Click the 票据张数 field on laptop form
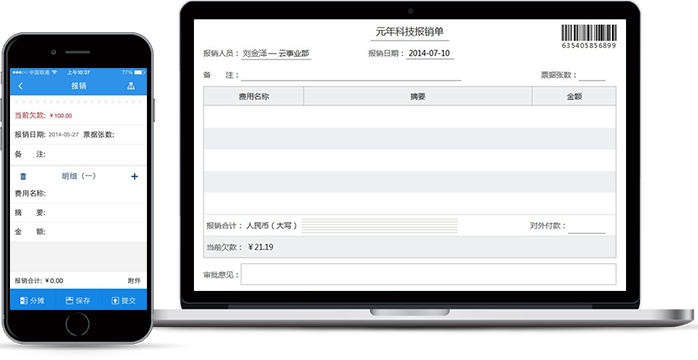The width and height of the screenshot is (698, 360). [592, 76]
